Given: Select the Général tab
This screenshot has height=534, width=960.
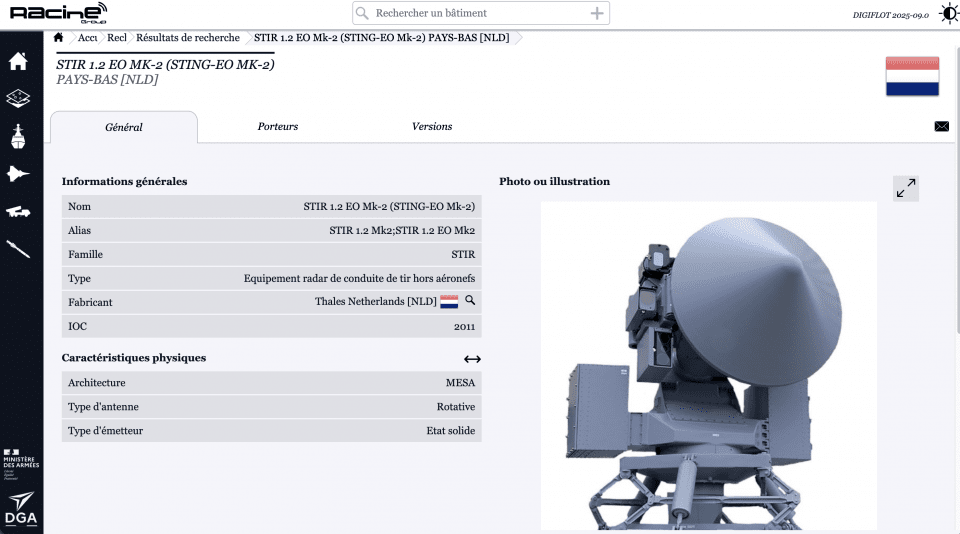Looking at the screenshot, I should click(124, 128).
